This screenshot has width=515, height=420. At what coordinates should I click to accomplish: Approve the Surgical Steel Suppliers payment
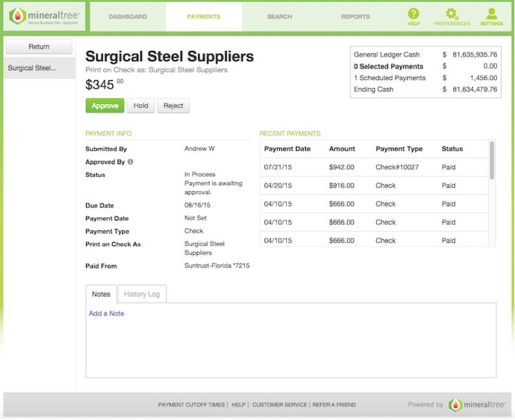(x=105, y=106)
